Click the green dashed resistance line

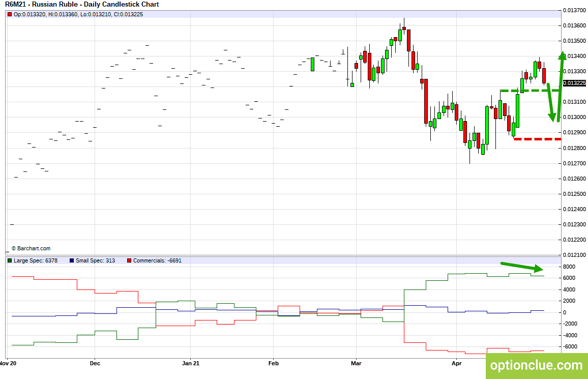click(531, 91)
